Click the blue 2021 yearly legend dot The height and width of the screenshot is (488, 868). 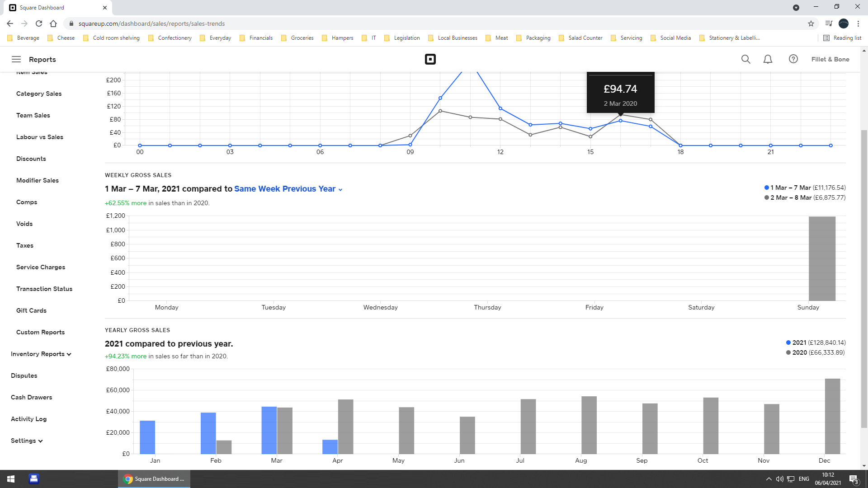788,343
